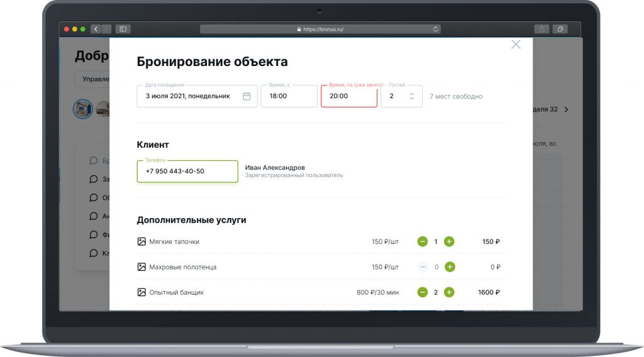Image resolution: width=644 pixels, height=357 pixels.
Task: Click the phone number input field
Action: click(x=187, y=171)
